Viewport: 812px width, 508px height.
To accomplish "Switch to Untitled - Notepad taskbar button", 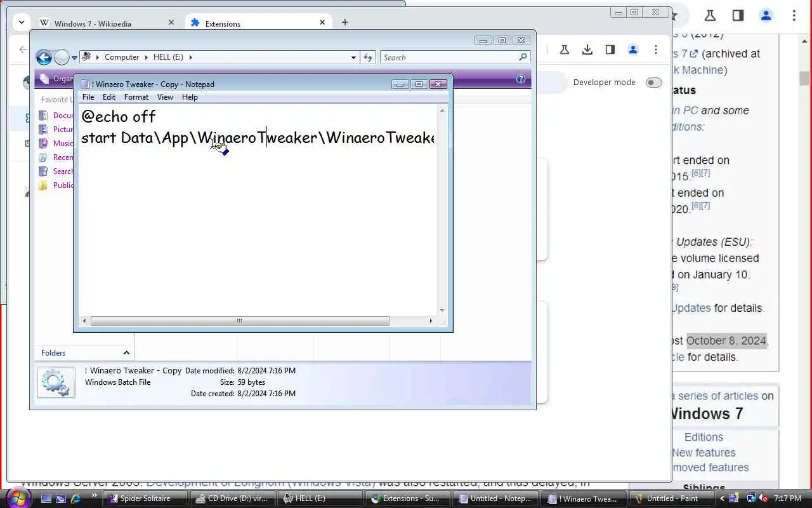I will click(497, 498).
